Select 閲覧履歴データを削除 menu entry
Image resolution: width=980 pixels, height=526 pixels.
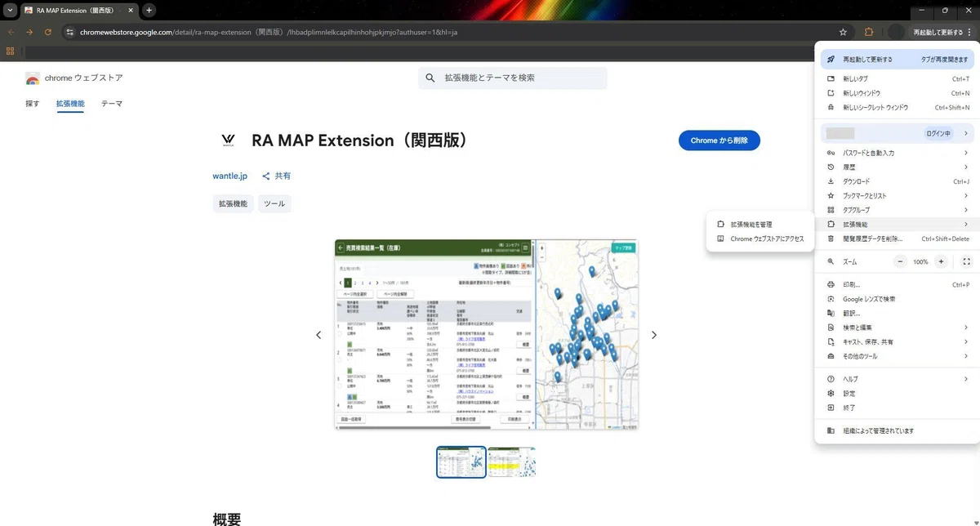898,238
